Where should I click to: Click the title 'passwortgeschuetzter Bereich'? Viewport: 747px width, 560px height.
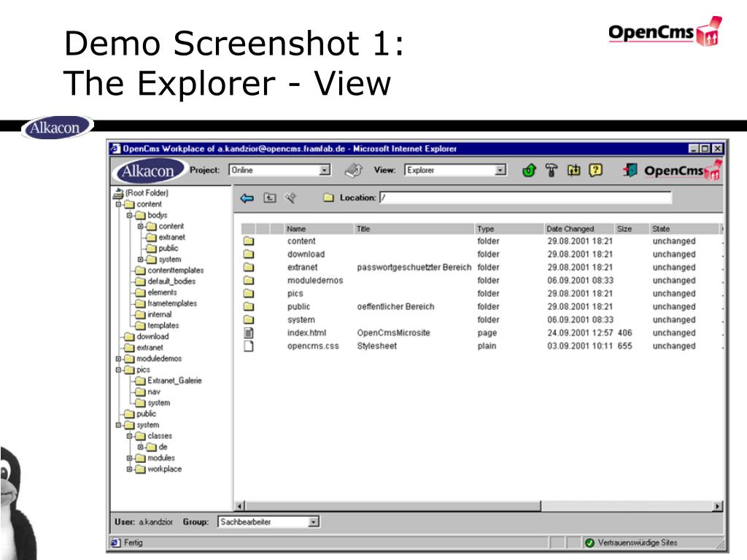click(414, 267)
